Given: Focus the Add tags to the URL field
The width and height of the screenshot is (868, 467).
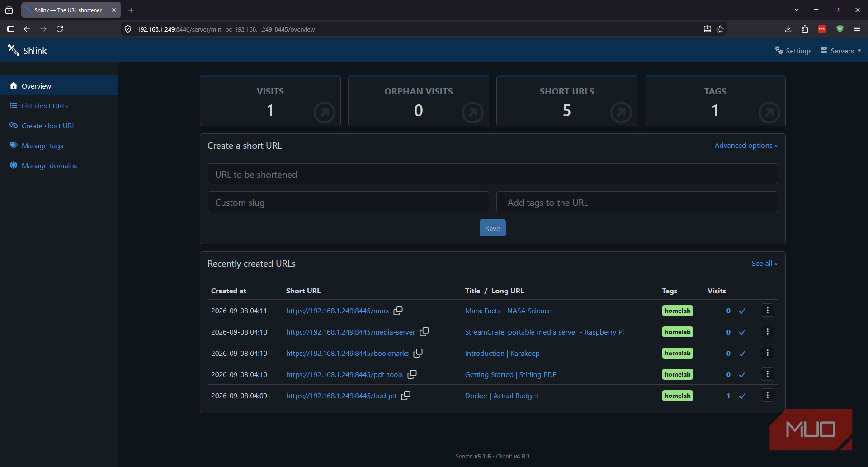Looking at the screenshot, I should click(637, 202).
